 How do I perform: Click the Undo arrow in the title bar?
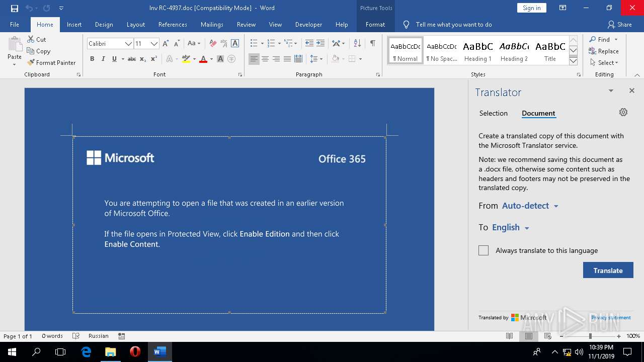coord(29,8)
